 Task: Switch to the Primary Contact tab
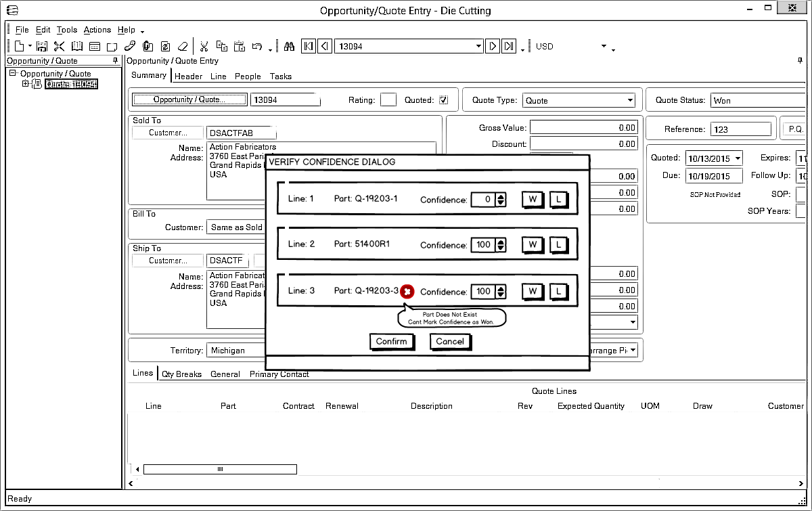(279, 374)
